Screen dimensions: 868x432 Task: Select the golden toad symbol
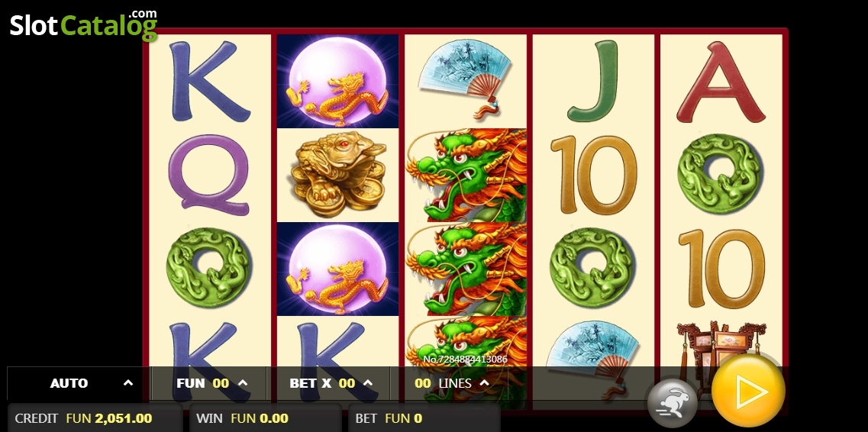tap(337, 175)
